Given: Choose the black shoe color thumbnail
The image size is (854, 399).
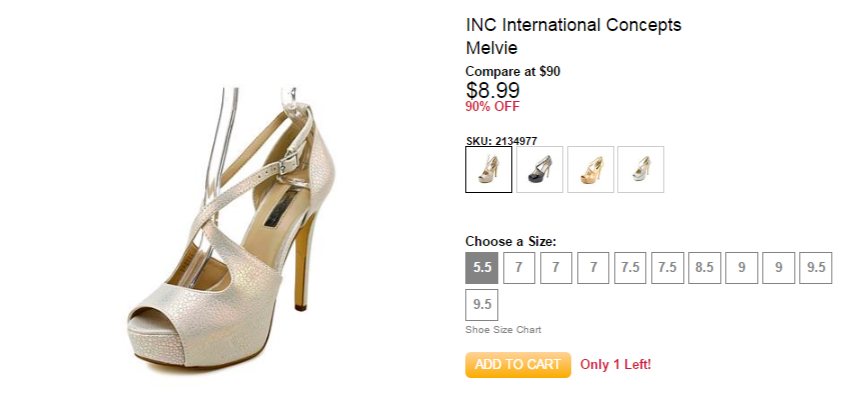Looking at the screenshot, I should (x=539, y=169).
